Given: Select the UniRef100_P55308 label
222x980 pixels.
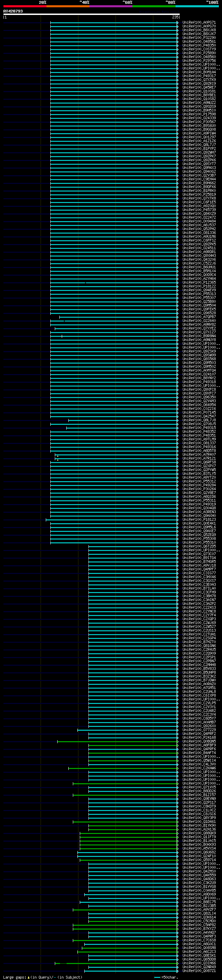Looking at the screenshot, I should [x=199, y=539].
